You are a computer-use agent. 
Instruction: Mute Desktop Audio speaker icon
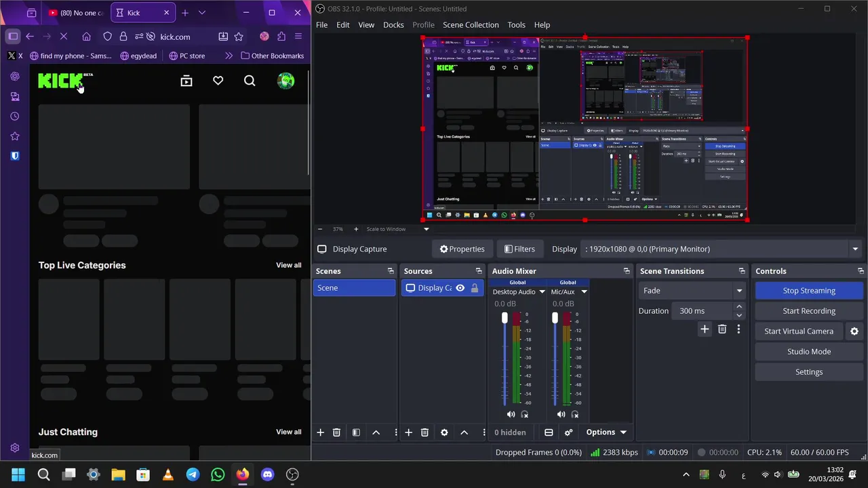click(511, 414)
